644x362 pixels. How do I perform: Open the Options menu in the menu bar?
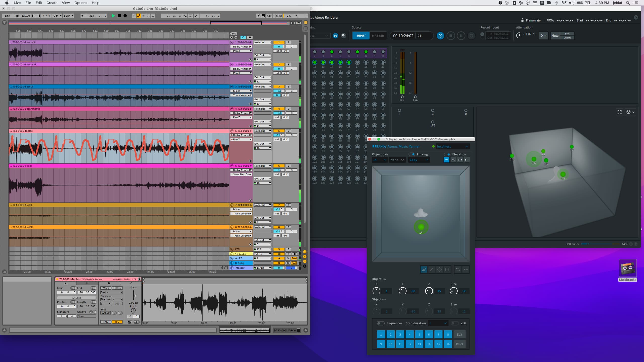click(80, 3)
